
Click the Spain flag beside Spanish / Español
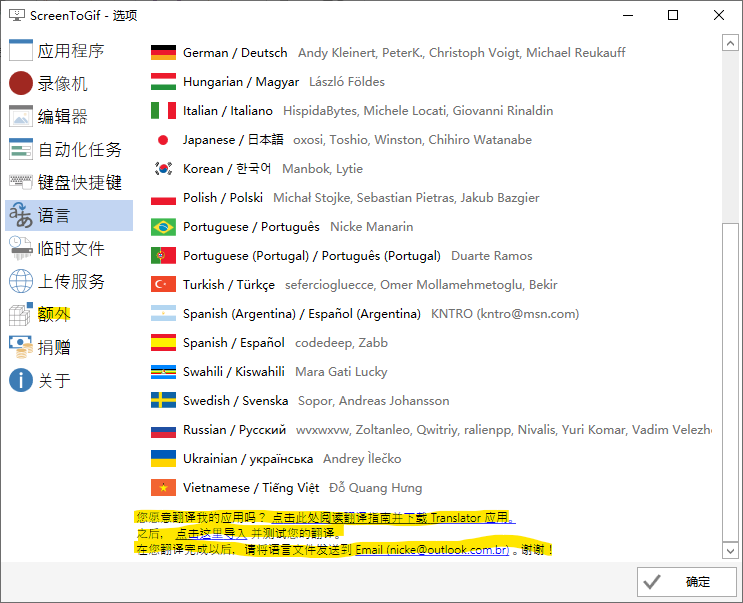(x=163, y=342)
